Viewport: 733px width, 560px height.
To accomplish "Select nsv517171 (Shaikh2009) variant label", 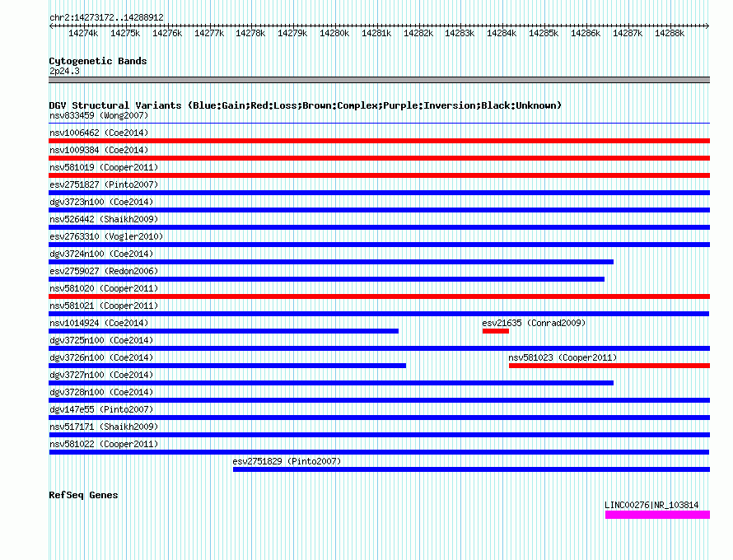I will 104,427.
